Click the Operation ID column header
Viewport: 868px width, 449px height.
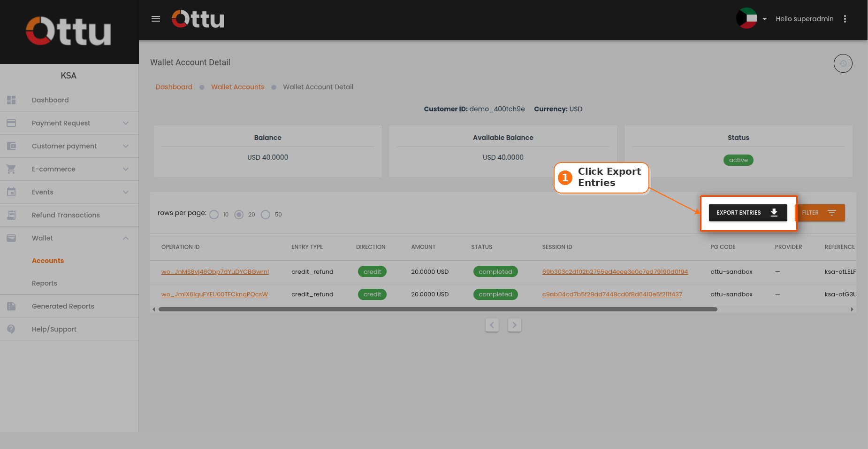pos(181,247)
